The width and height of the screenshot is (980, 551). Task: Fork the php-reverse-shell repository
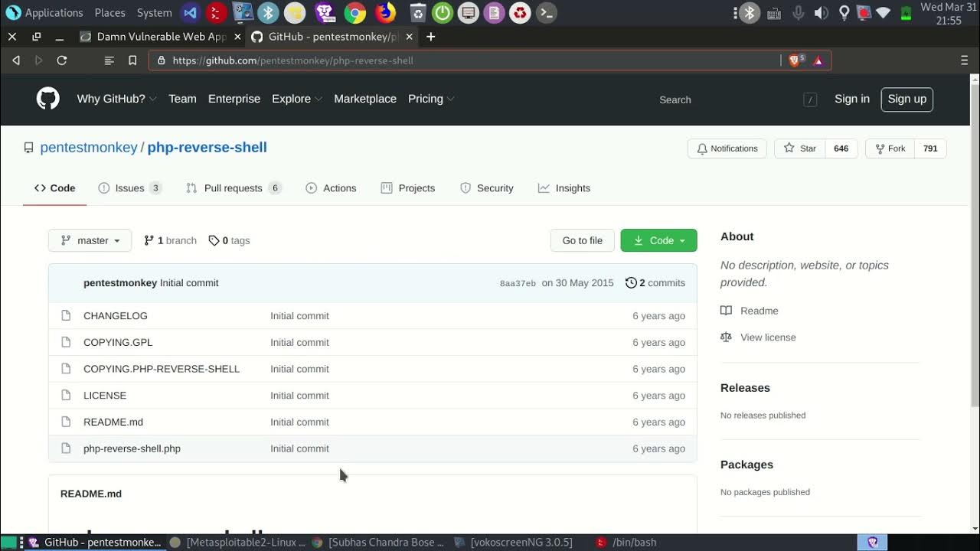(890, 148)
